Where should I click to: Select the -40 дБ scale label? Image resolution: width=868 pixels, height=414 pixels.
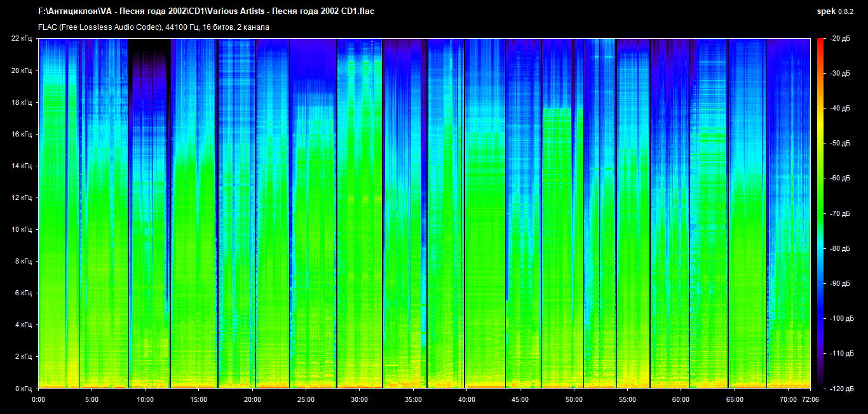click(839, 109)
